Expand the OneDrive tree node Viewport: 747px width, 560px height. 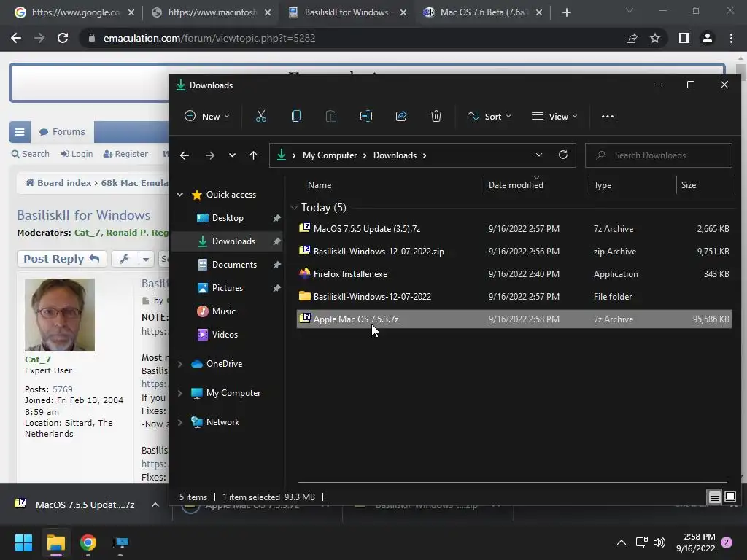point(180,364)
